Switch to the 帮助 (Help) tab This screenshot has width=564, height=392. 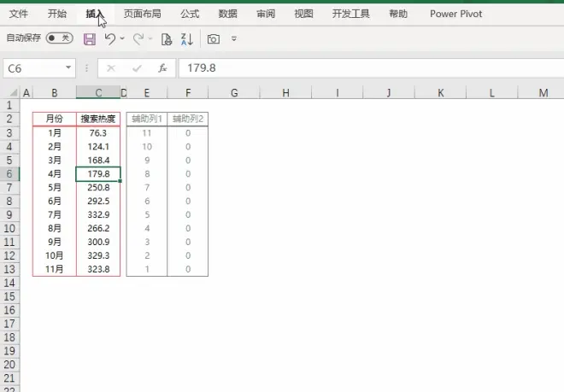398,14
